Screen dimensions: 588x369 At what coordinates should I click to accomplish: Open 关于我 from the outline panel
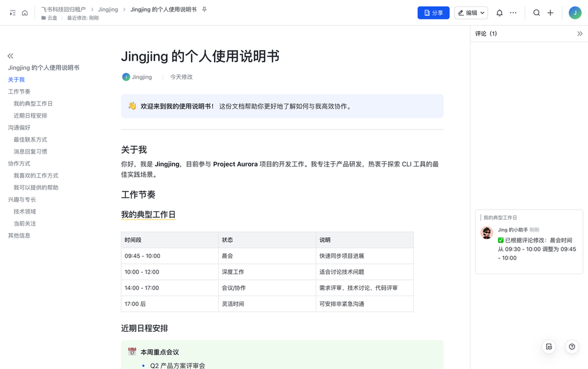(16, 79)
